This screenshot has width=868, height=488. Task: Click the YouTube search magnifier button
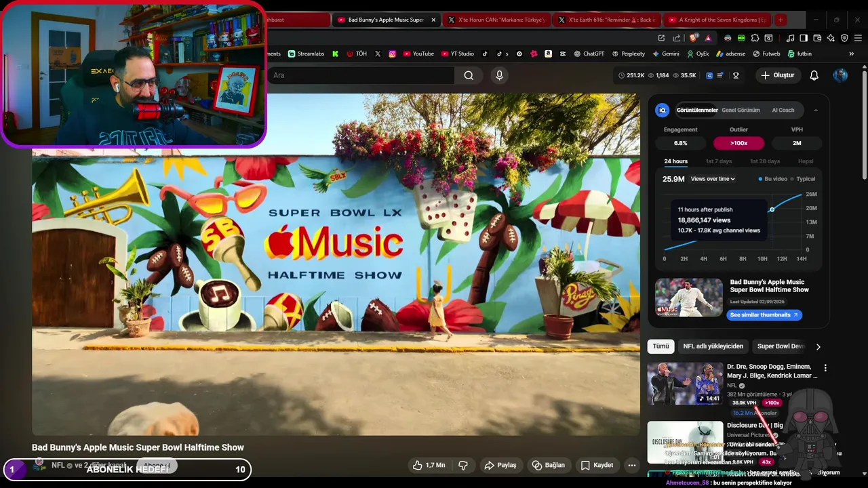[x=469, y=75]
